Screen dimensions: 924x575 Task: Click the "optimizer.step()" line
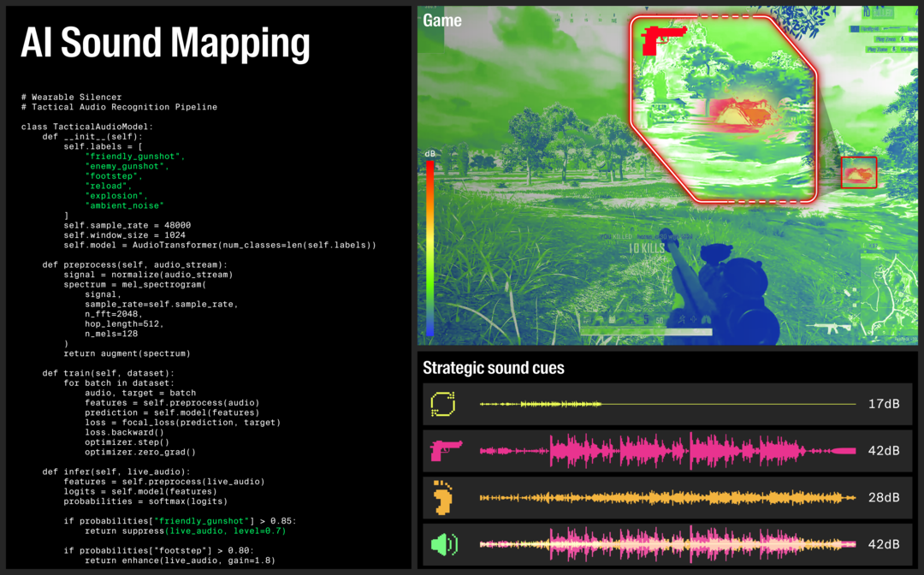coord(127,442)
